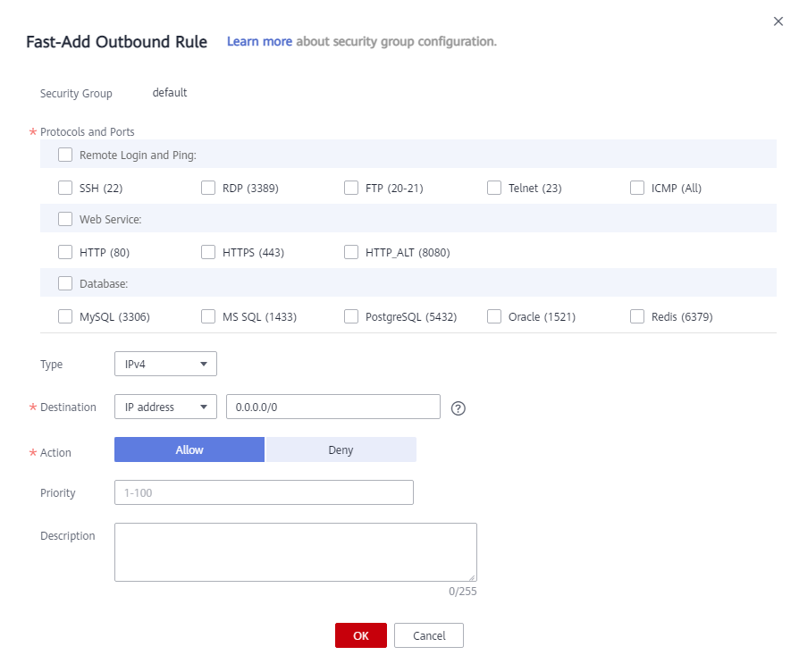Open the Learn more link
The width and height of the screenshot is (799, 672).
(x=259, y=41)
